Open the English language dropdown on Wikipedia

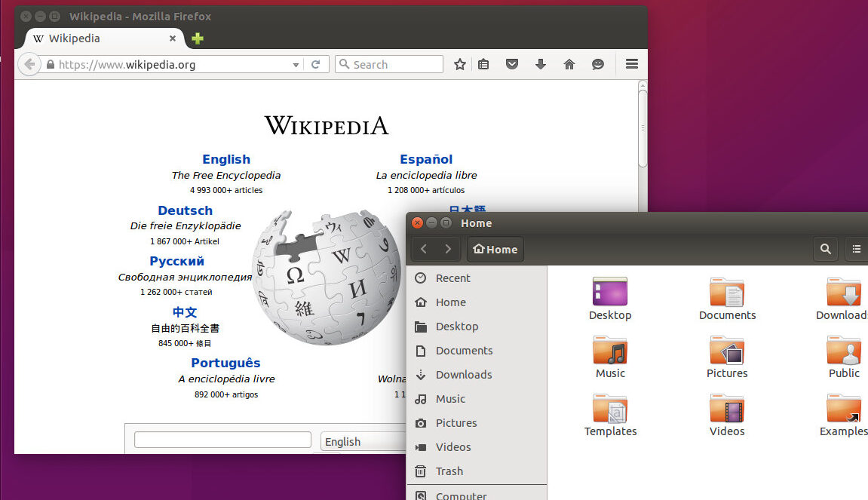click(363, 441)
